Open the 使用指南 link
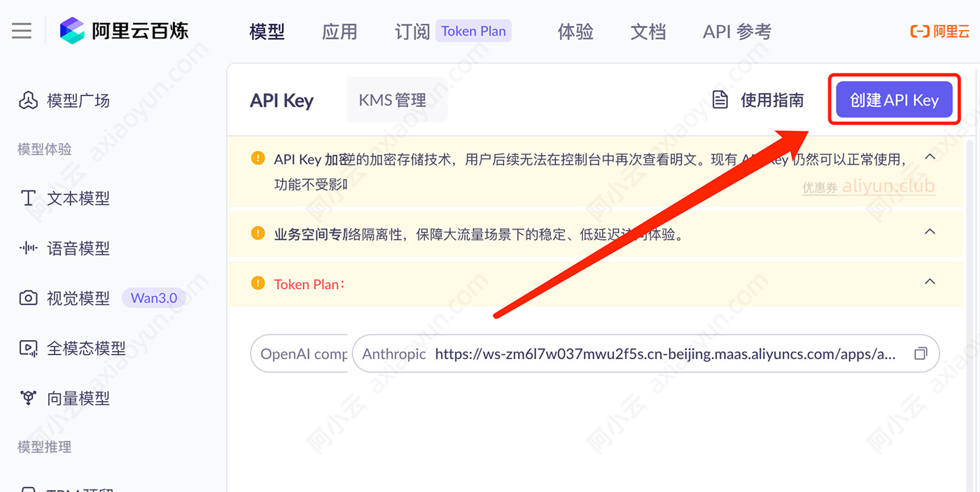The image size is (980, 492). click(772, 100)
